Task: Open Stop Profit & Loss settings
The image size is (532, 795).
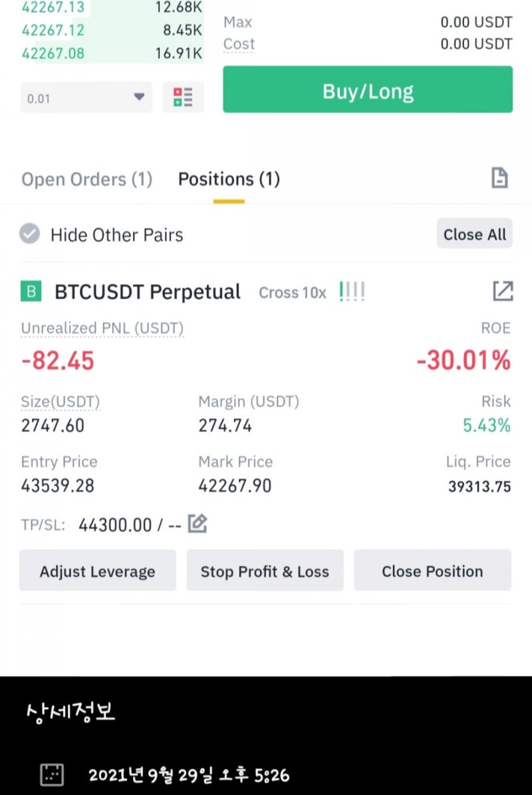Action: click(x=265, y=570)
